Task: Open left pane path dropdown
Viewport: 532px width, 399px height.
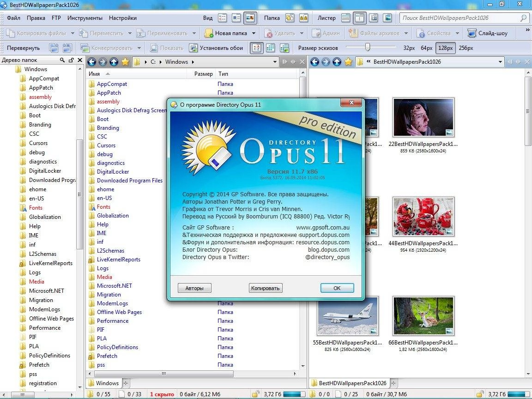Action: [275, 62]
